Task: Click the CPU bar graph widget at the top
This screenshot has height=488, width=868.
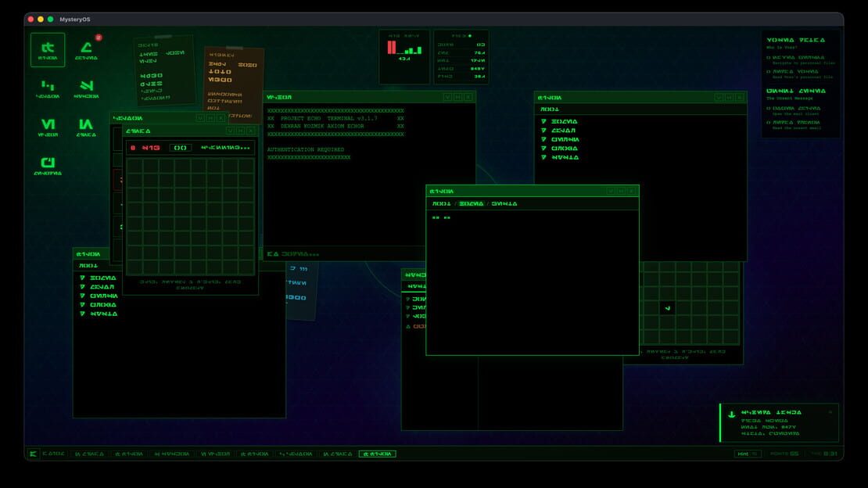Action: click(404, 57)
